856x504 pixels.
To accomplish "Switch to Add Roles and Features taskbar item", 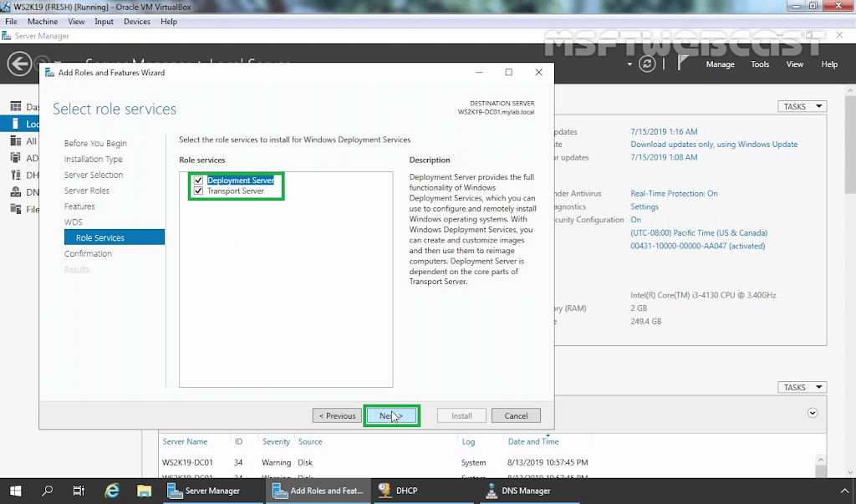I will [x=318, y=491].
